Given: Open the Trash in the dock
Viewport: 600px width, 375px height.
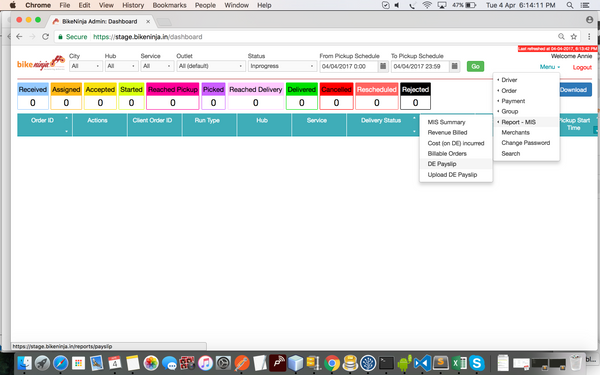Looking at the screenshot, I should [576, 363].
